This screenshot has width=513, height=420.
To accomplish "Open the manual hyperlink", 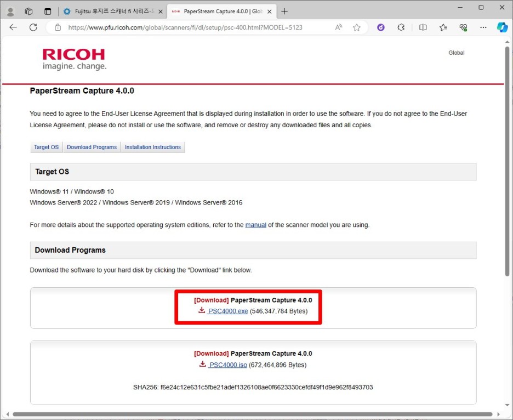I will tap(256, 225).
